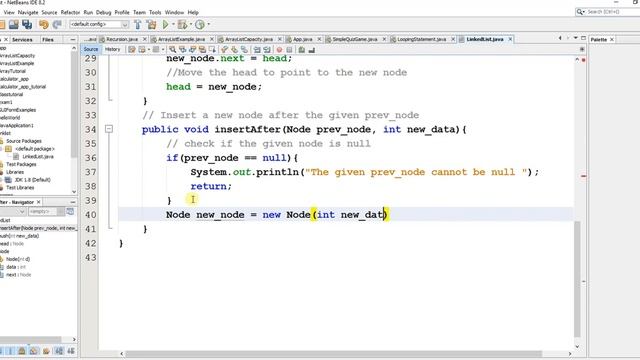Click the Clean and Build Project icon

[x=151, y=24]
